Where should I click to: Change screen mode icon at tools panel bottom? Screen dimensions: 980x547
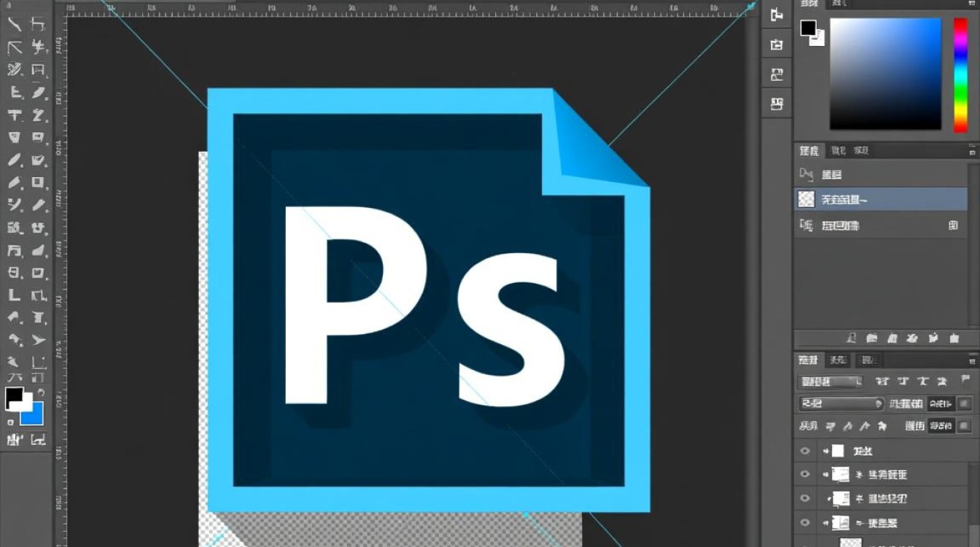[38, 439]
